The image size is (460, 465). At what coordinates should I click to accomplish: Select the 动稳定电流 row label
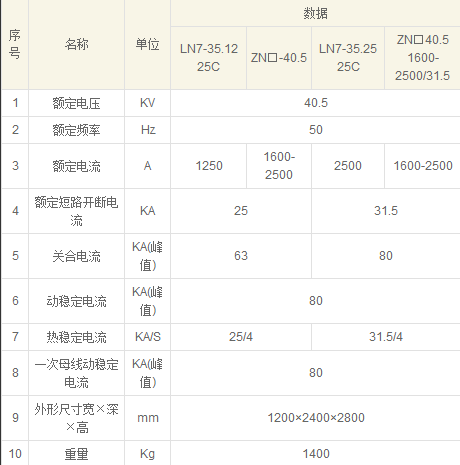tap(76, 301)
